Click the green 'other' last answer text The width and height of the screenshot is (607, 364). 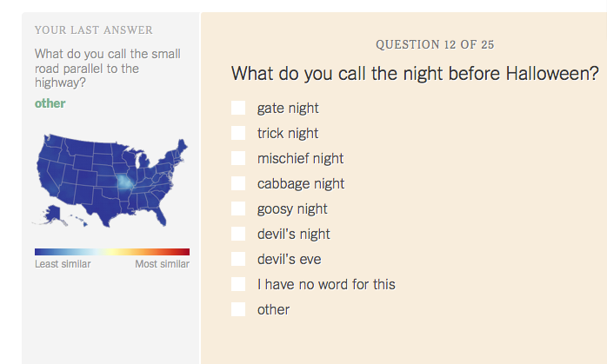[50, 103]
